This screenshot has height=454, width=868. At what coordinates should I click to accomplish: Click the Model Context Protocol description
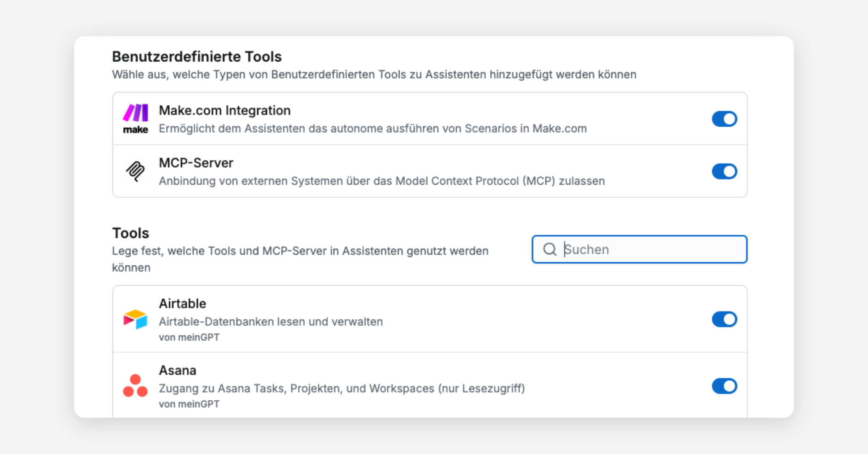(382, 181)
